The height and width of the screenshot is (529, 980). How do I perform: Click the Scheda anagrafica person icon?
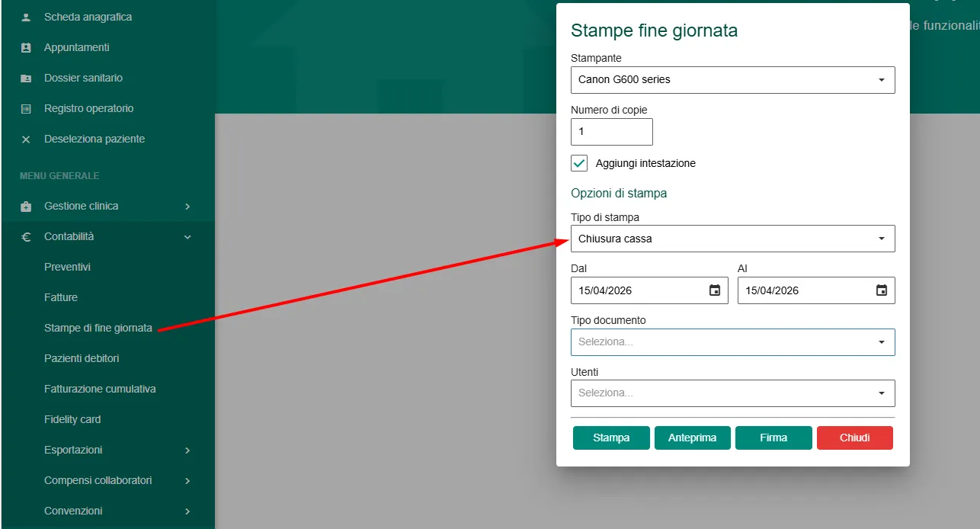pos(27,17)
